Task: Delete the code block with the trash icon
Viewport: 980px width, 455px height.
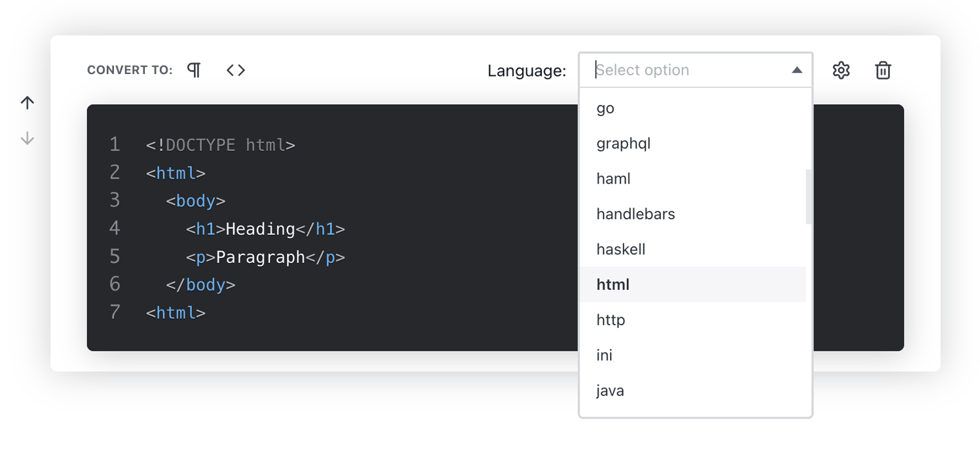Action: tap(882, 70)
